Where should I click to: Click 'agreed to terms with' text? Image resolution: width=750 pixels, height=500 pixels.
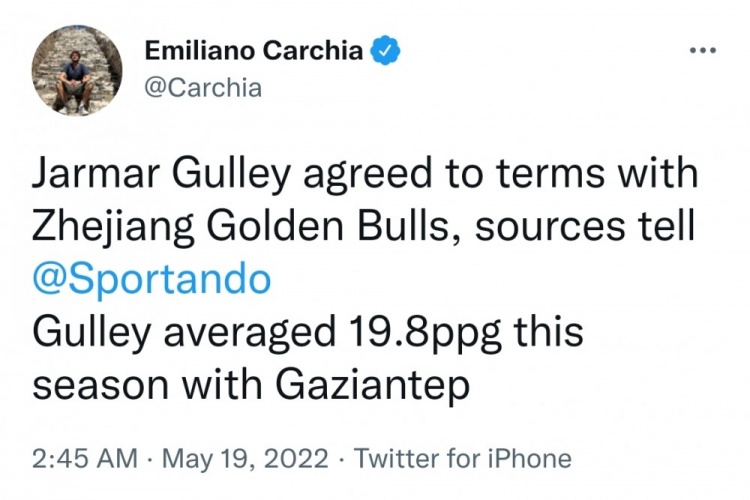point(501,174)
